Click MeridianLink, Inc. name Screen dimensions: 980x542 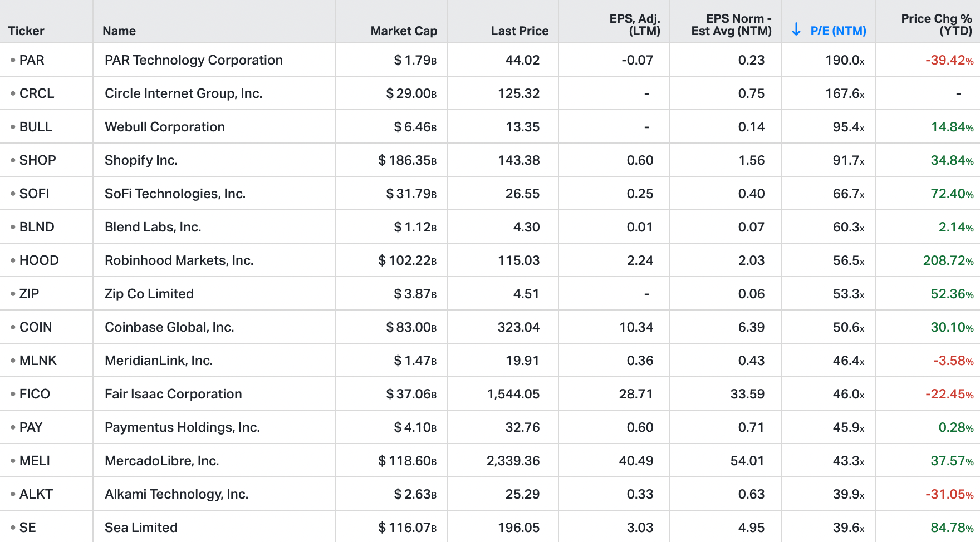click(x=159, y=361)
